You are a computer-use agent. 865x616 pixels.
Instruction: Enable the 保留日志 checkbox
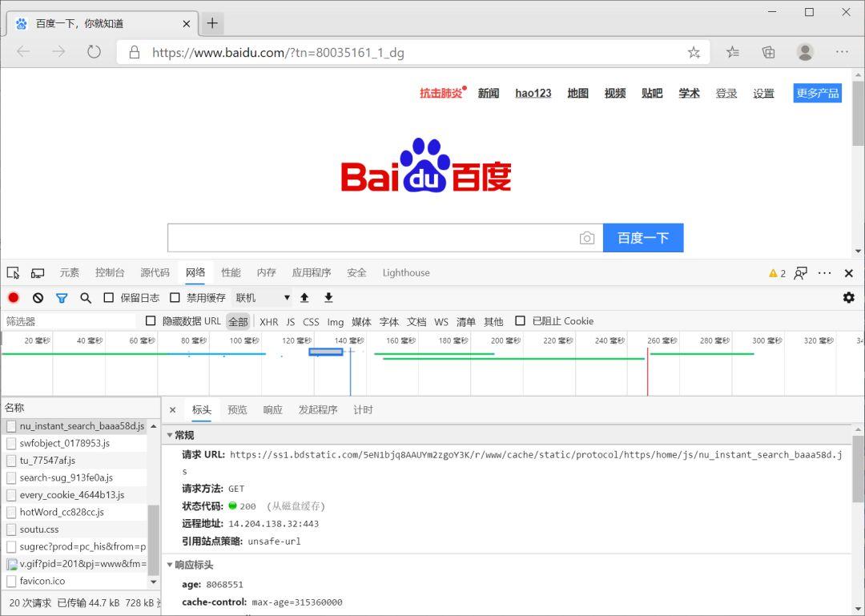[109, 297]
